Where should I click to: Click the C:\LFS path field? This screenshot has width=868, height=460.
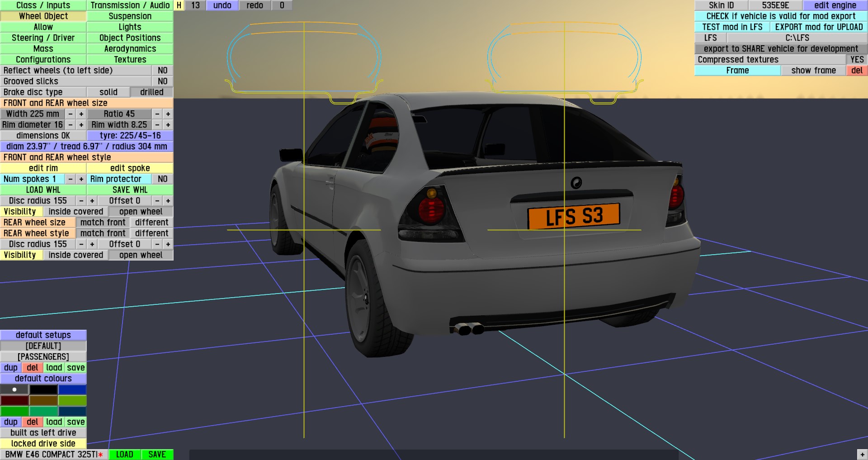tap(797, 38)
